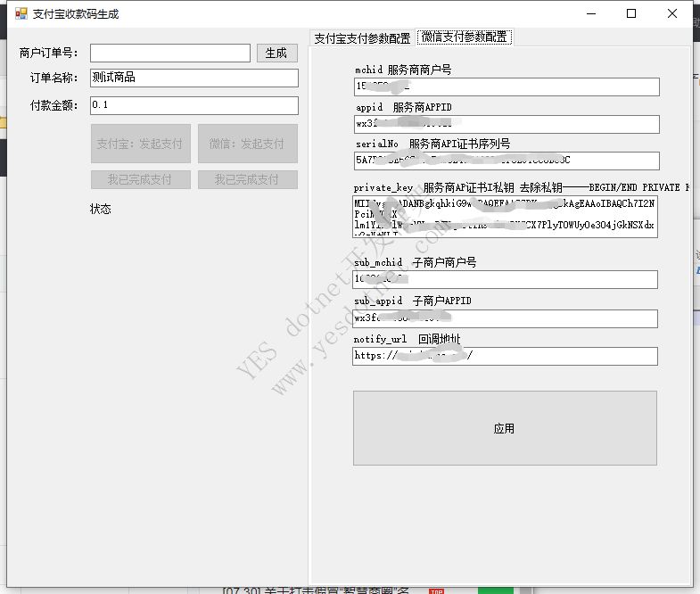This screenshot has width=700, height=594.
Task: Click the 我已完成支付 button under 支付宝:发起支付
Action: pos(141,179)
